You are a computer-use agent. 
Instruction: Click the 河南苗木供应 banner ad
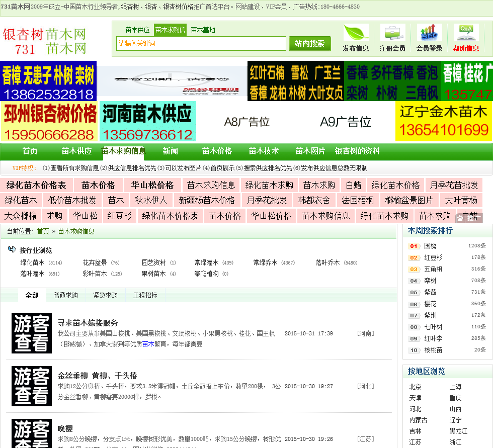coord(148,121)
